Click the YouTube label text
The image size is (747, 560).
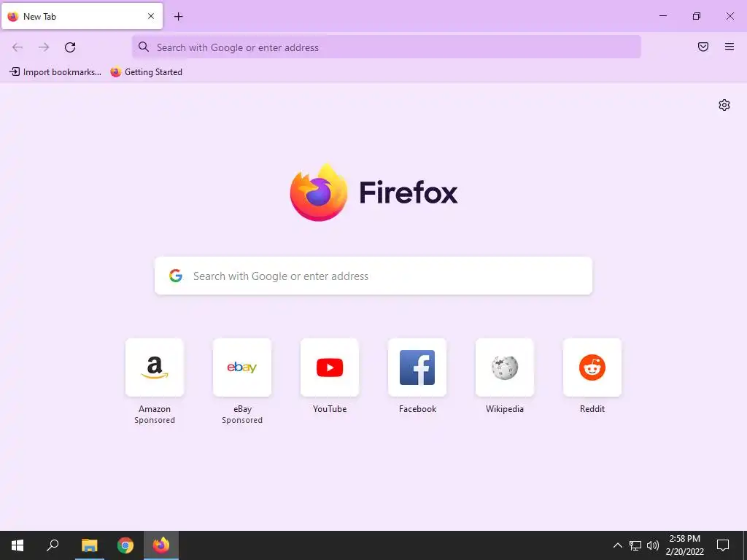point(330,409)
